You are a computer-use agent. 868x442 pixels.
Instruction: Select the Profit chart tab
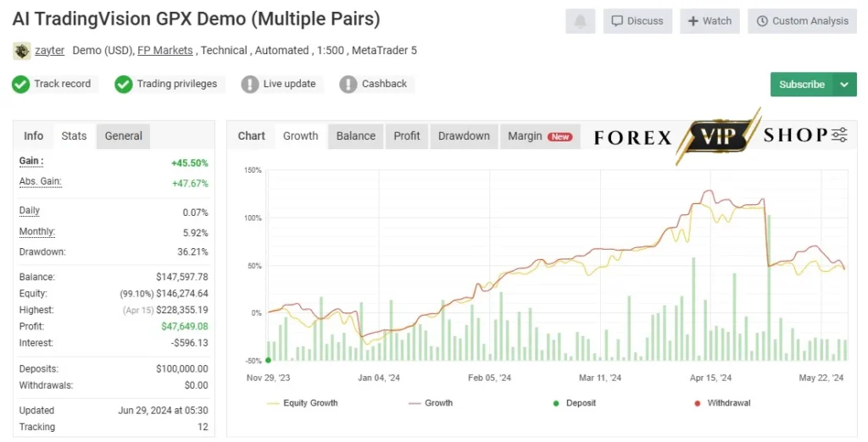(407, 136)
